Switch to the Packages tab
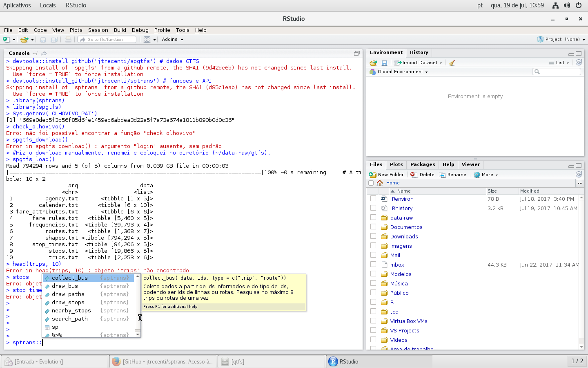Screen dimensions: 588x368 (423, 164)
